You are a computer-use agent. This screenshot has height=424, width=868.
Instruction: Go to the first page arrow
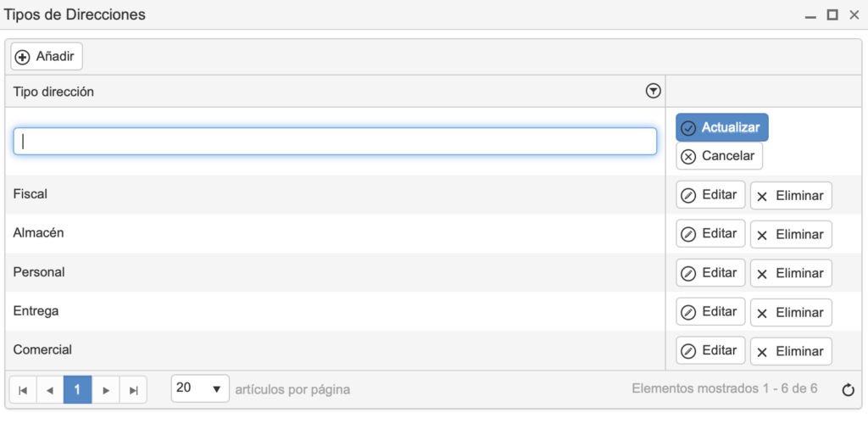click(x=23, y=390)
